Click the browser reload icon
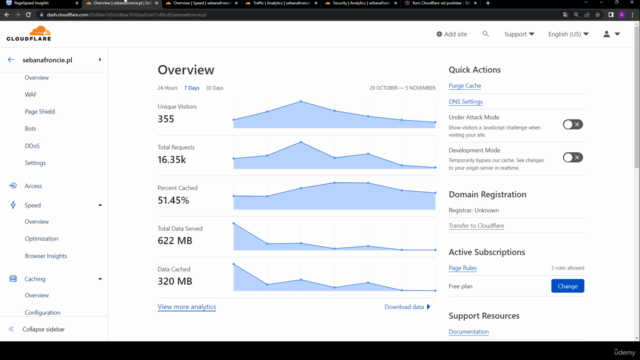 (28, 15)
